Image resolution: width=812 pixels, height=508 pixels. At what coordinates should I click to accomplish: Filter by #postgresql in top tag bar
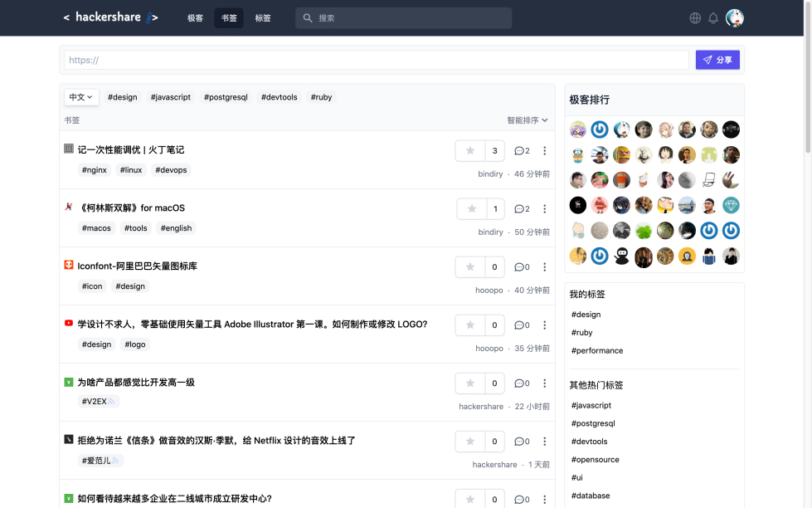[x=226, y=97]
